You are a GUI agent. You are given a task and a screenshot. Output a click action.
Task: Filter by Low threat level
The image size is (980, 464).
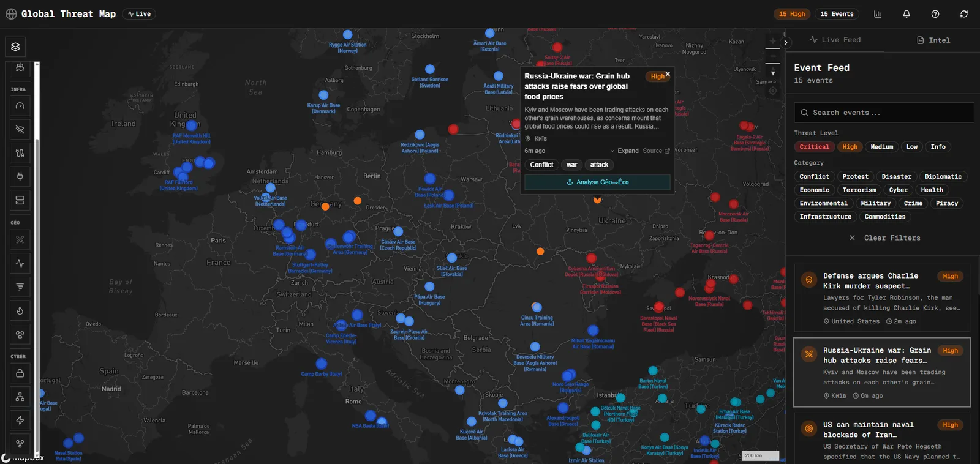tap(912, 147)
